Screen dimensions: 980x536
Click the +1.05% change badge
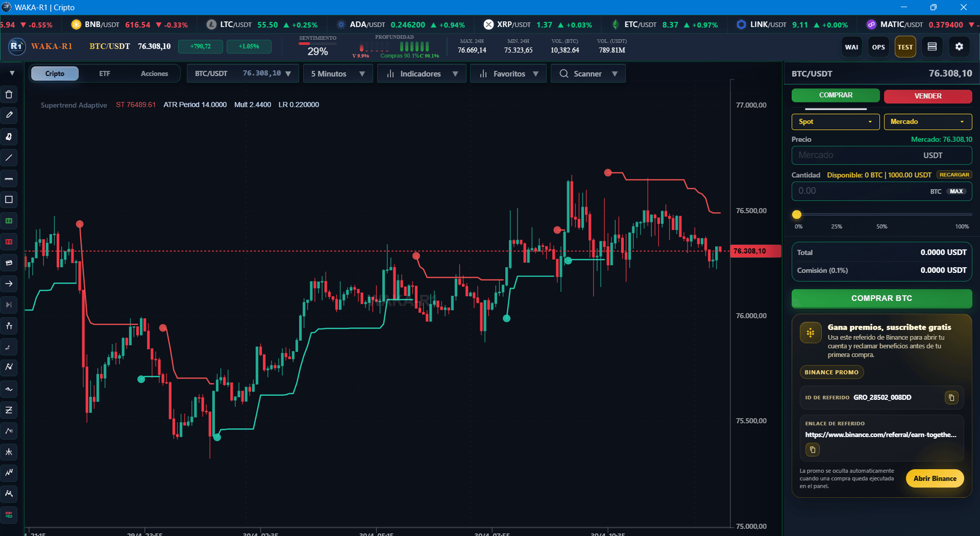(249, 46)
